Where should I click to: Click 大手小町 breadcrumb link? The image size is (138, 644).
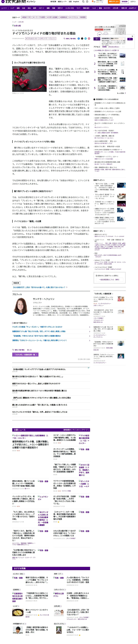pos(21,22)
